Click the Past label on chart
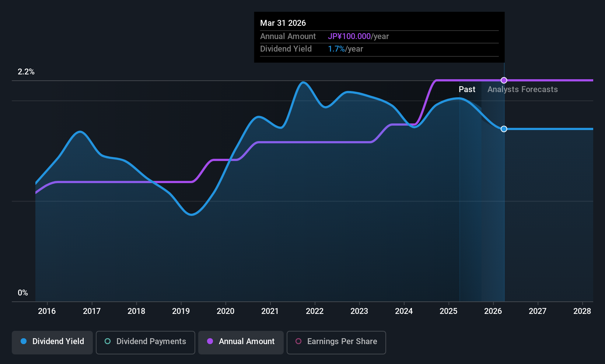Screen dimensions: 605x364 point(467,90)
